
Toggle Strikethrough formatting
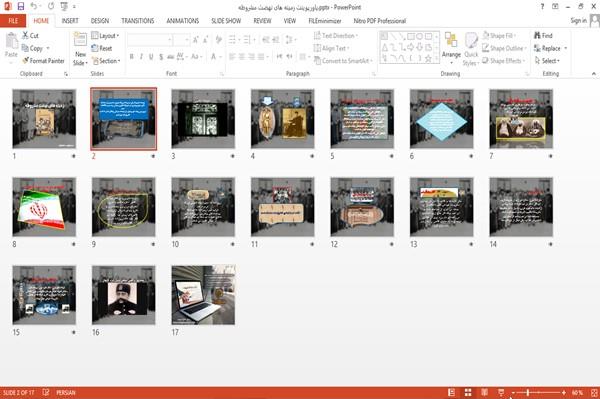(170, 57)
